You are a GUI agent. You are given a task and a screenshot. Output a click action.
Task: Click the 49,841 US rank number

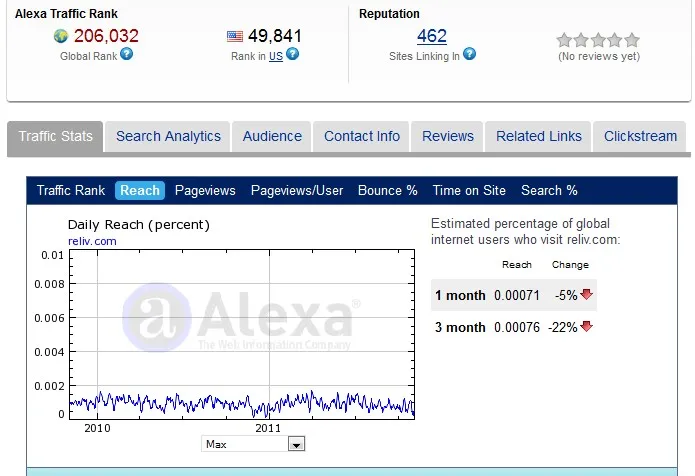coord(275,36)
